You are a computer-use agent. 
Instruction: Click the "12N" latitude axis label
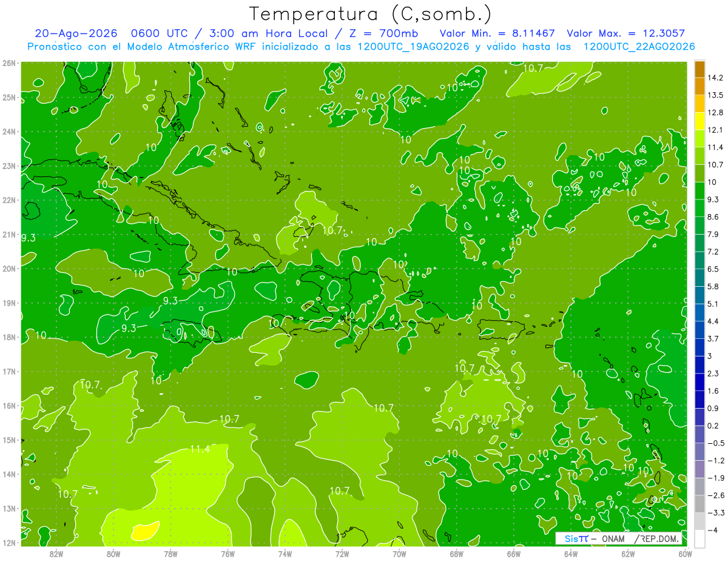(8, 543)
